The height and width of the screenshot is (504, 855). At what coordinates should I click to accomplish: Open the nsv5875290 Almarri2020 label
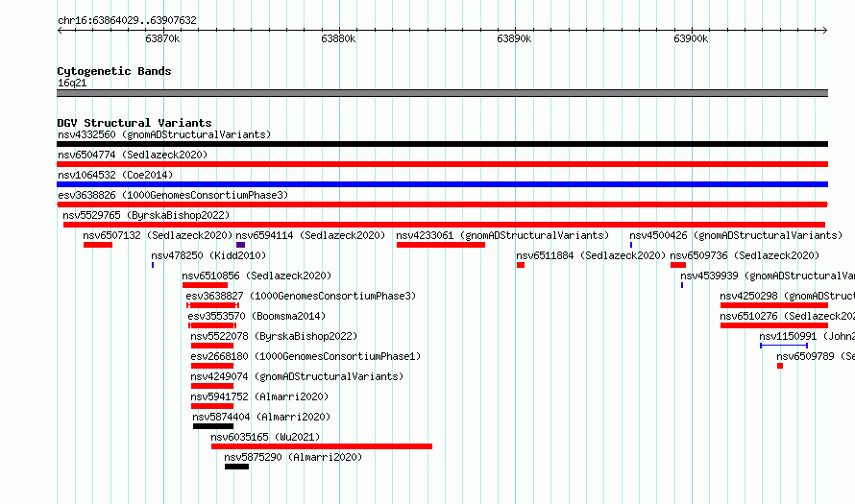[x=293, y=457]
